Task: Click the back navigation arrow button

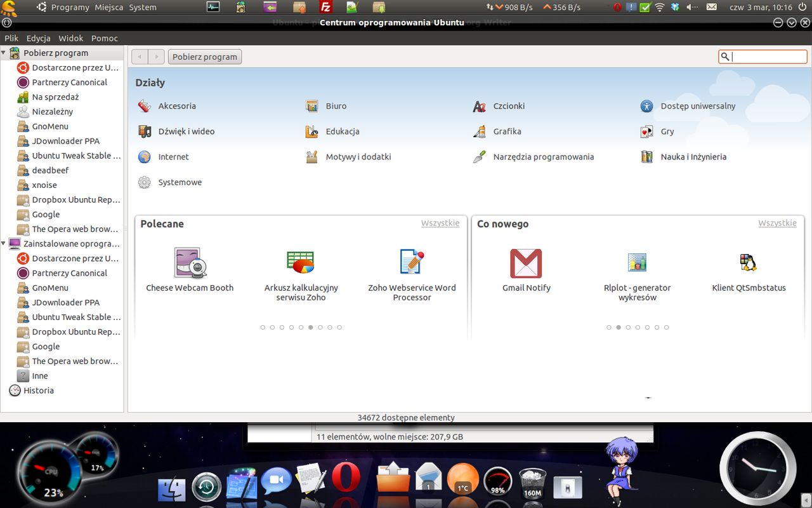Action: click(x=140, y=57)
